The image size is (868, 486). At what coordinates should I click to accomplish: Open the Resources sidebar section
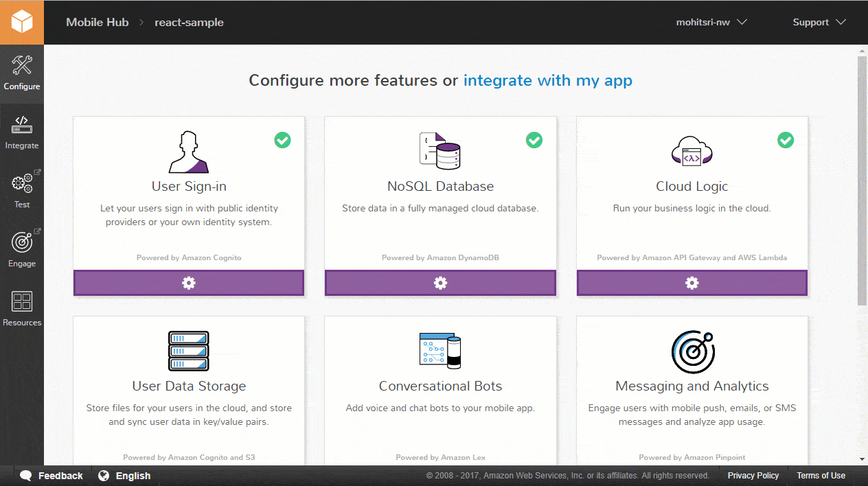pos(22,310)
